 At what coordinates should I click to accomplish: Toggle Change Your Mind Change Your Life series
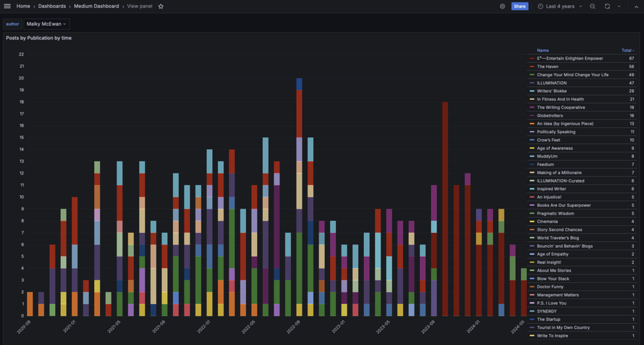(572, 75)
